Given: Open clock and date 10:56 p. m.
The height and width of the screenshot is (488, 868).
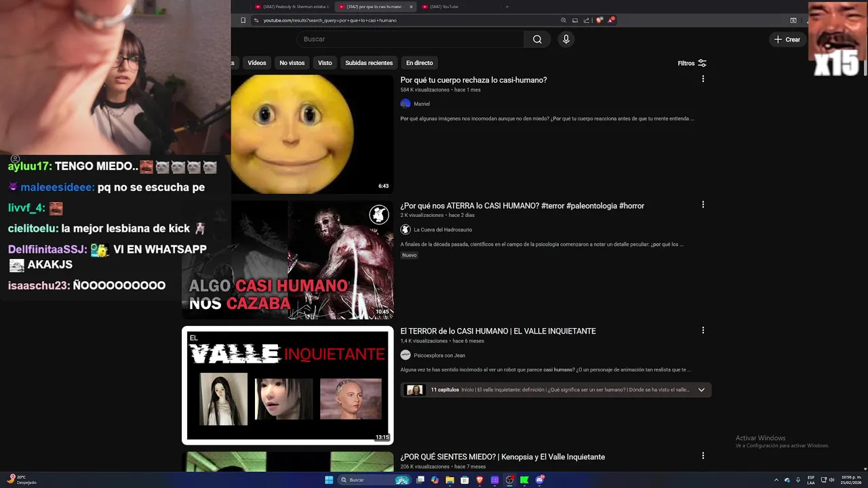Looking at the screenshot, I should click(850, 480).
